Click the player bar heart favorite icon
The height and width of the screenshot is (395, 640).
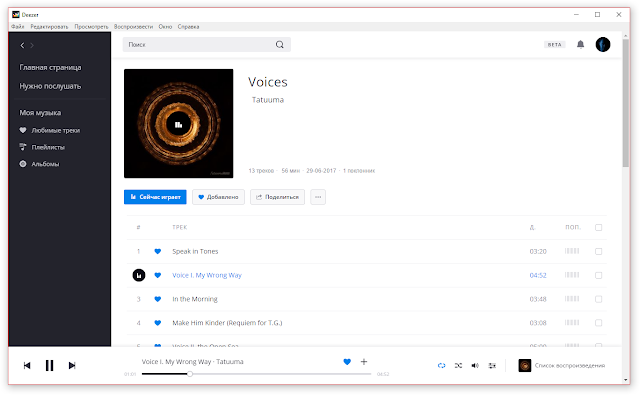pyautogui.click(x=347, y=362)
